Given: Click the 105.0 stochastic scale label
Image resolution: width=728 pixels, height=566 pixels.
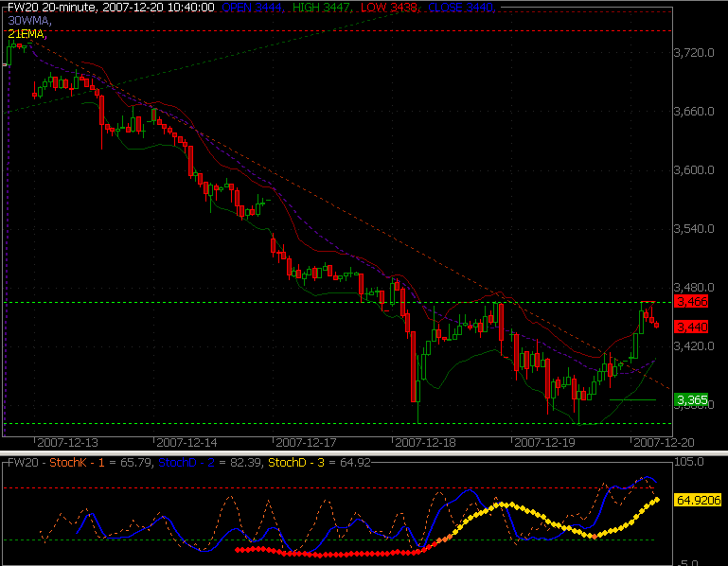Looking at the screenshot, I should pyautogui.click(x=688, y=463).
